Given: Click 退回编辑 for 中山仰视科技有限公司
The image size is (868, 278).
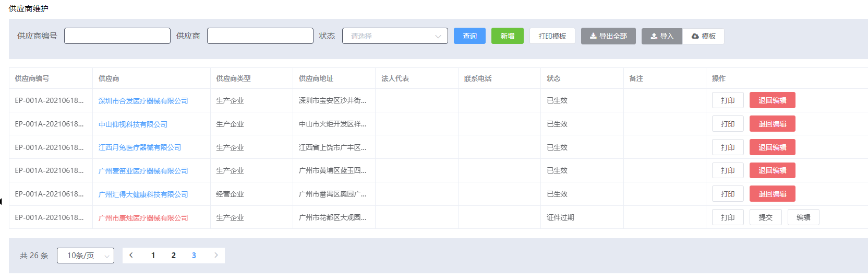Looking at the screenshot, I should coord(772,124).
